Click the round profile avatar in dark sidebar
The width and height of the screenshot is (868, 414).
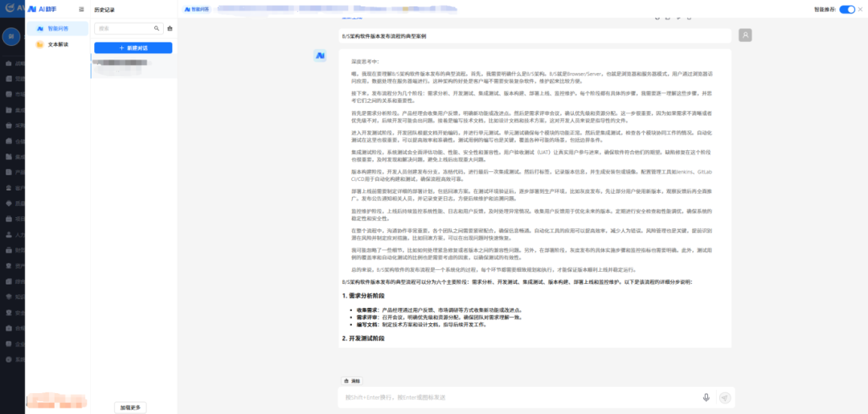(x=10, y=39)
